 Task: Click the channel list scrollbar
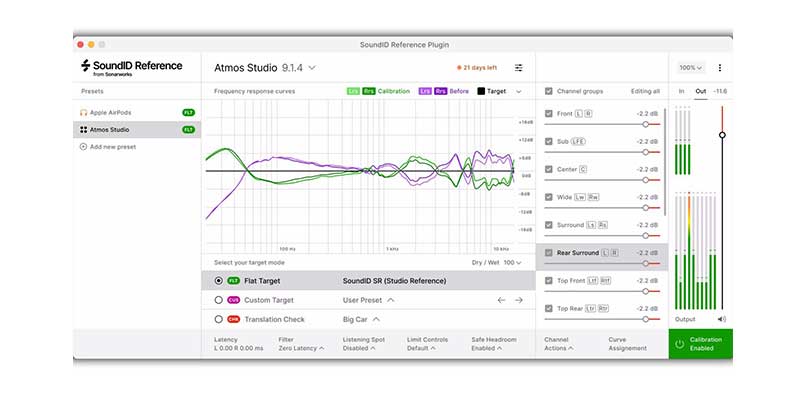pos(665,161)
